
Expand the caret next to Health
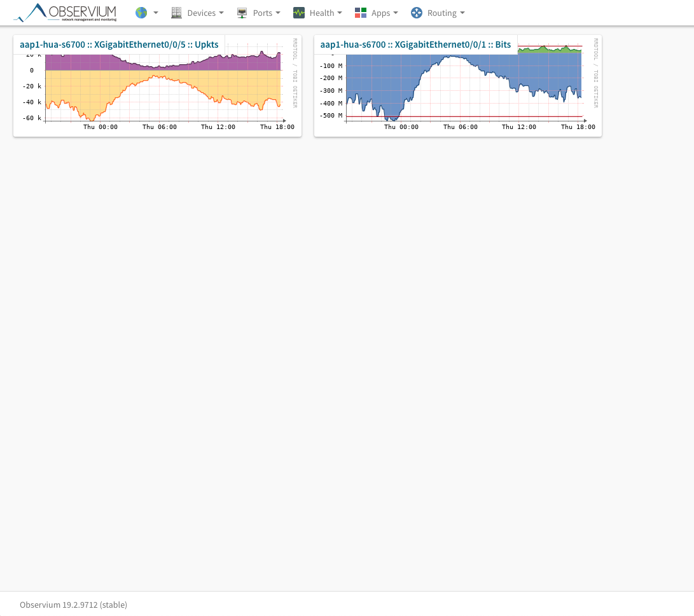339,13
